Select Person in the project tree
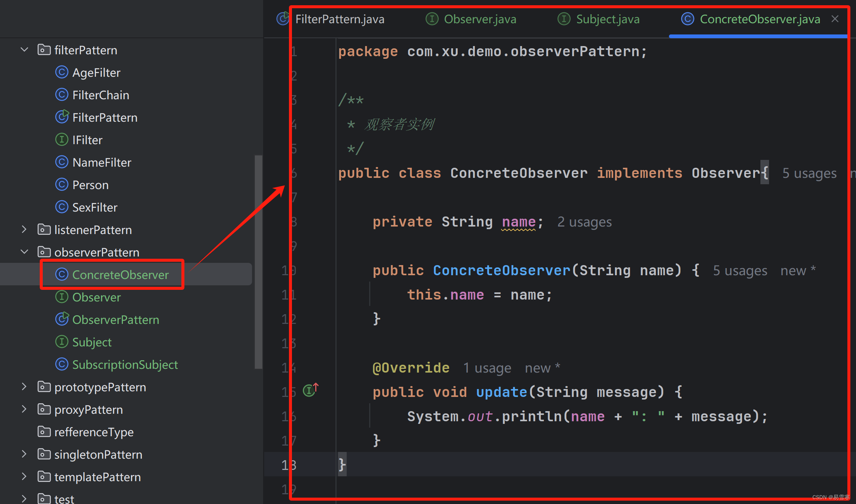 click(x=90, y=185)
